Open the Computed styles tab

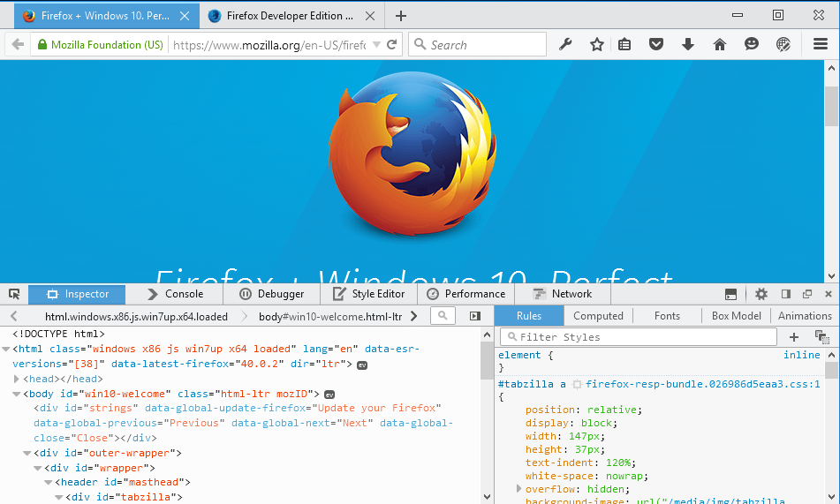point(598,316)
